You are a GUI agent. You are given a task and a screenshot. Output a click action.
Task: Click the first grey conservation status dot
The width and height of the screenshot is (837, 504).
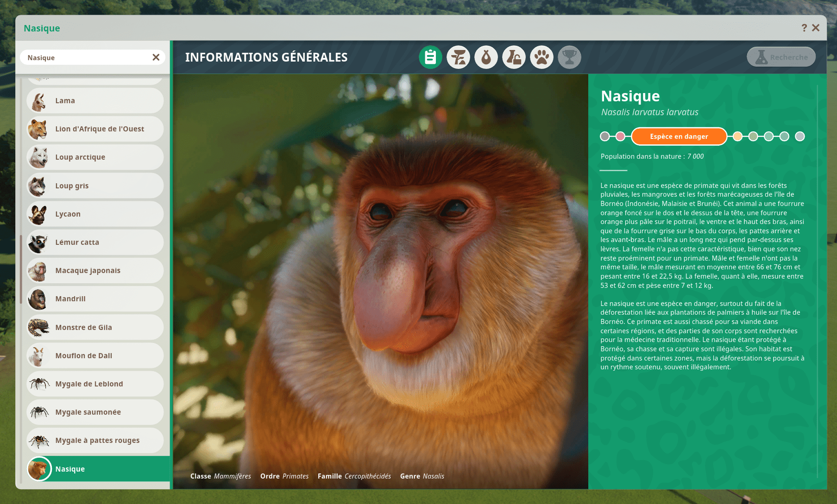[604, 137]
